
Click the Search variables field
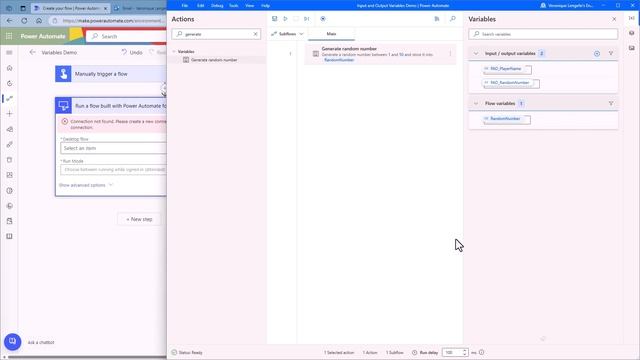pos(543,34)
